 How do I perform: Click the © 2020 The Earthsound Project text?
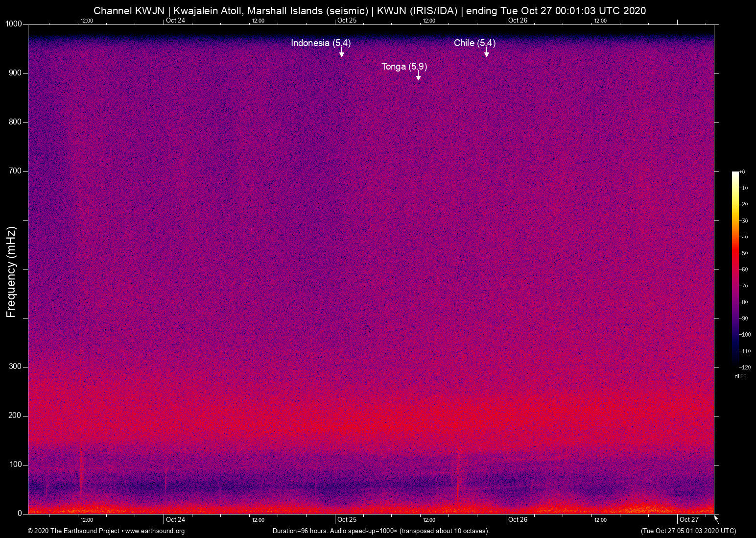(x=73, y=531)
